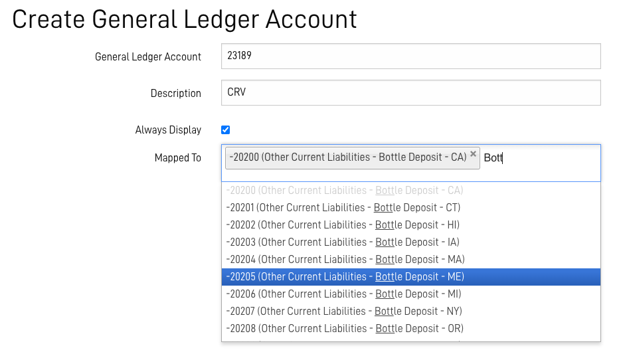Remove the 20200 Bottle Deposit CA tag
621x364 pixels.
pos(473,154)
